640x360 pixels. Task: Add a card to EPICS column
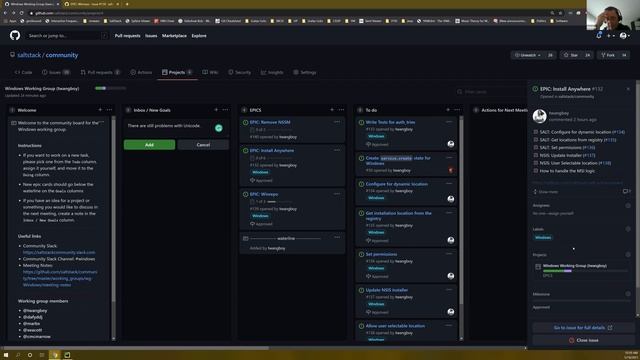point(332,110)
